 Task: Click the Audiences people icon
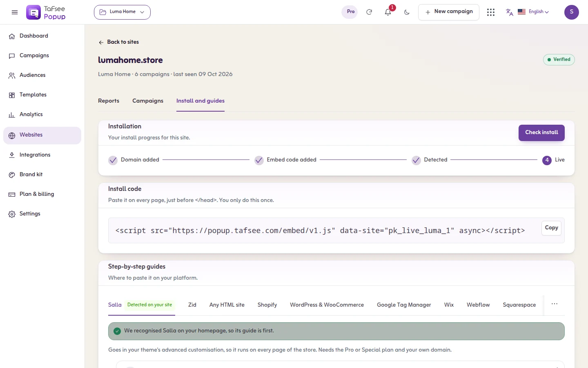[x=12, y=76]
